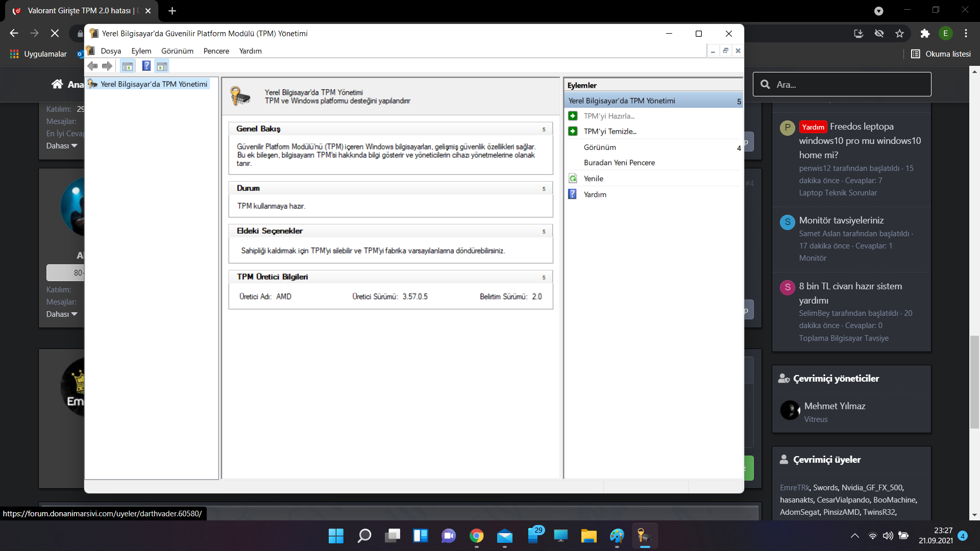This screenshot has width=980, height=551.
Task: Click TPM'yi Hazırla action
Action: [x=609, y=116]
